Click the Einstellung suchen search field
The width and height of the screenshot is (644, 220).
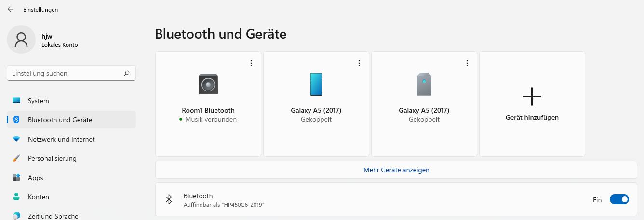71,73
